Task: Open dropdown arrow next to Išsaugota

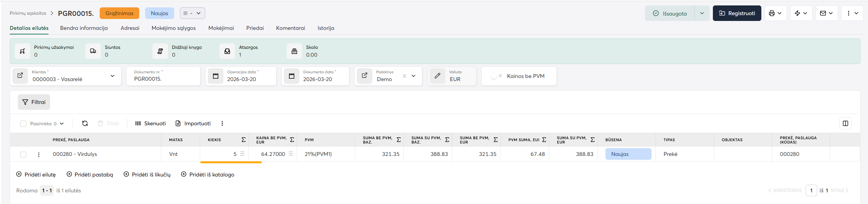Action: click(x=702, y=13)
